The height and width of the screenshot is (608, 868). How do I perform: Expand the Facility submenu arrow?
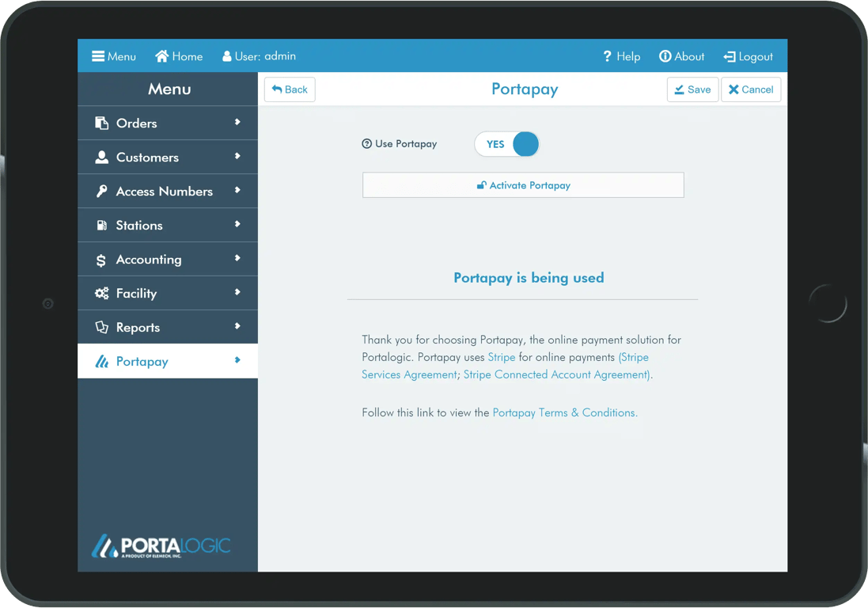[237, 292]
